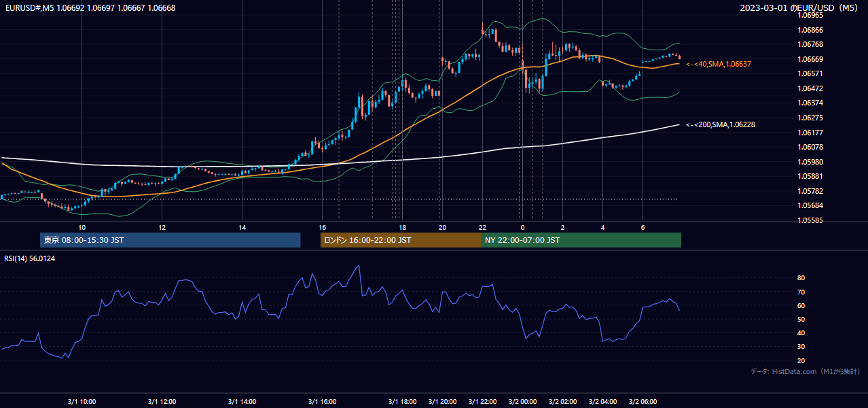Click the price axis label 1.06472
Viewport: 868px width, 408px height.
(810, 88)
